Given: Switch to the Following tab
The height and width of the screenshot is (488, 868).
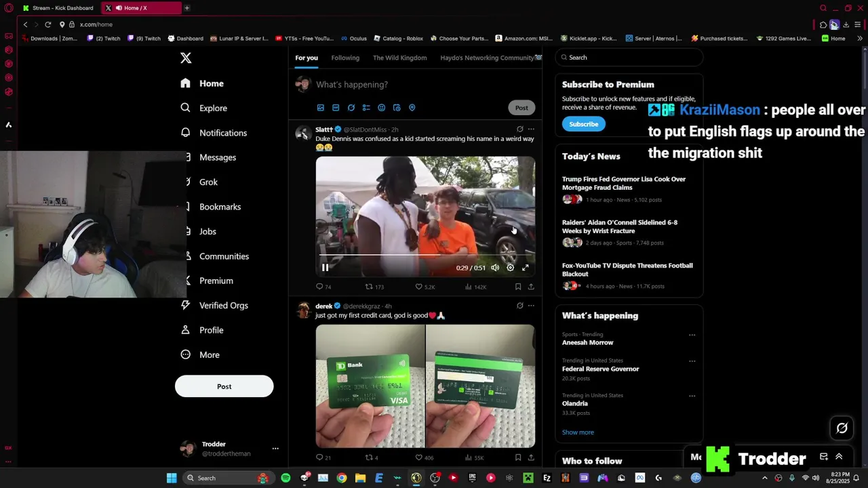Looking at the screenshot, I should [345, 58].
